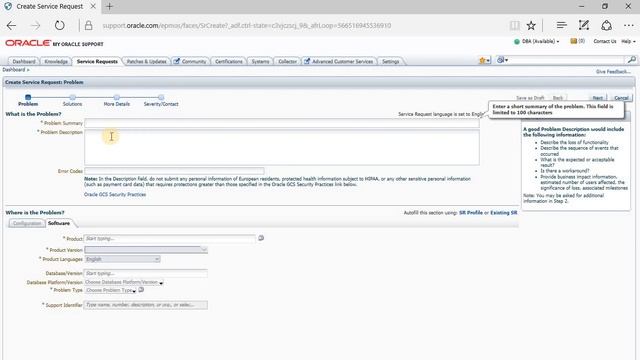Image resolution: width=640 pixels, height=360 pixels.
Task: Open the Collector tab
Action: (x=287, y=61)
